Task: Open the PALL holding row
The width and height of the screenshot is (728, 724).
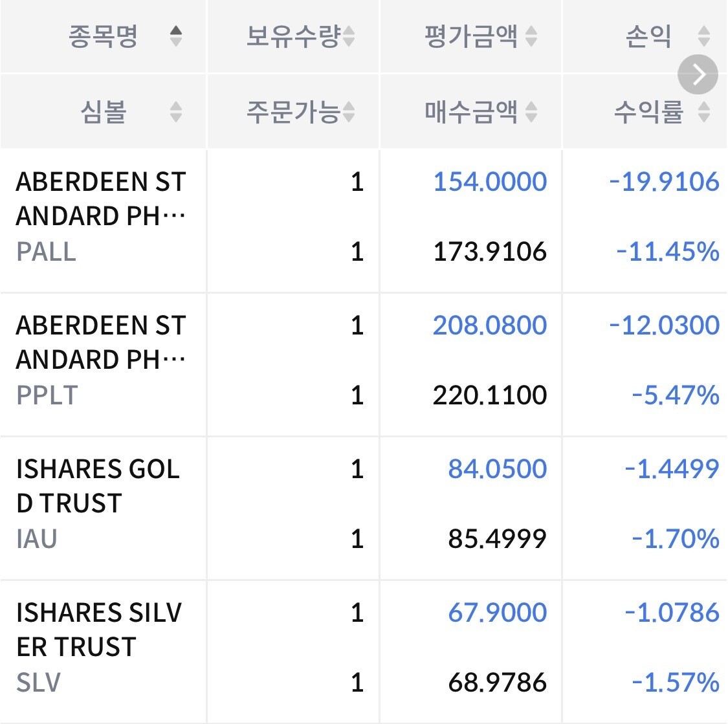Action: point(364,221)
